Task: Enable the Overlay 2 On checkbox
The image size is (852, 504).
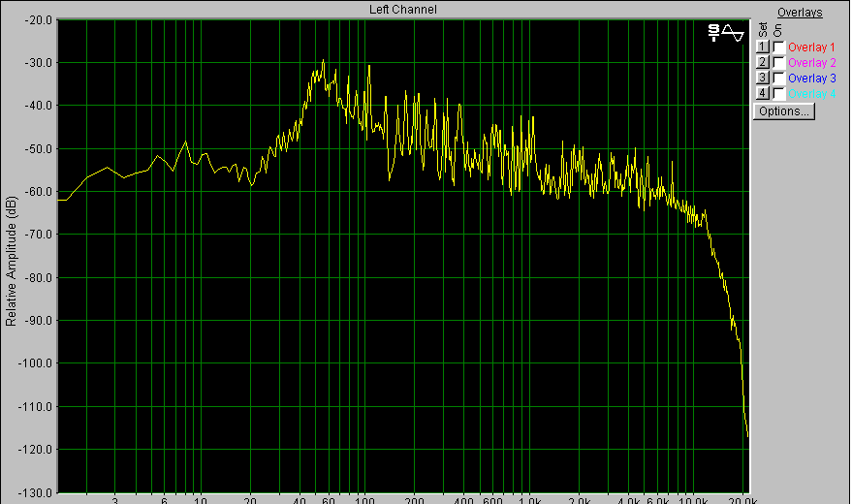Action: point(779,62)
